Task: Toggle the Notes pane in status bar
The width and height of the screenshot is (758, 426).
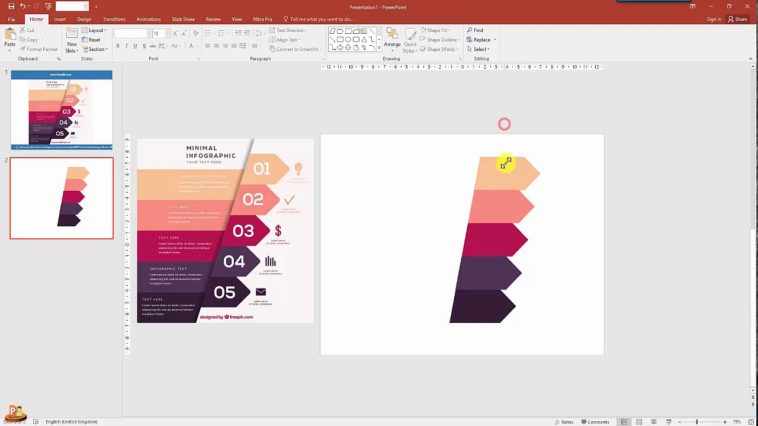Action: tap(564, 422)
